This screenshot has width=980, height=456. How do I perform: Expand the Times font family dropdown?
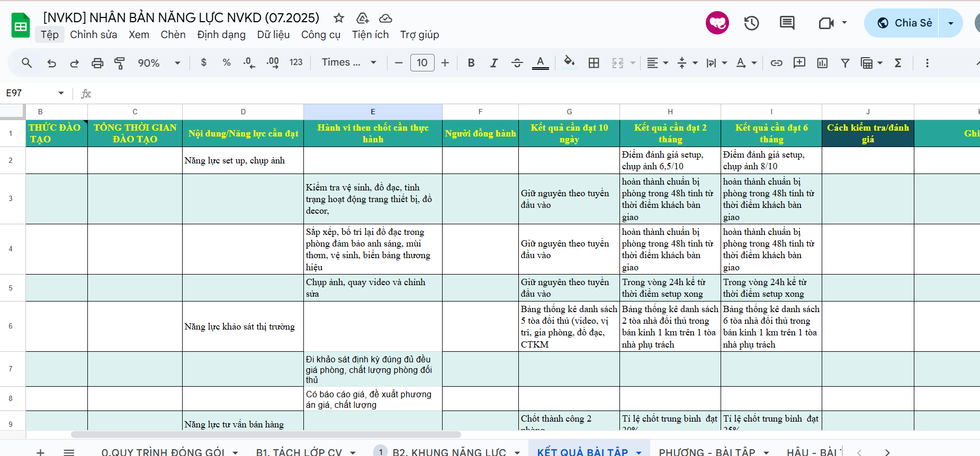349,62
